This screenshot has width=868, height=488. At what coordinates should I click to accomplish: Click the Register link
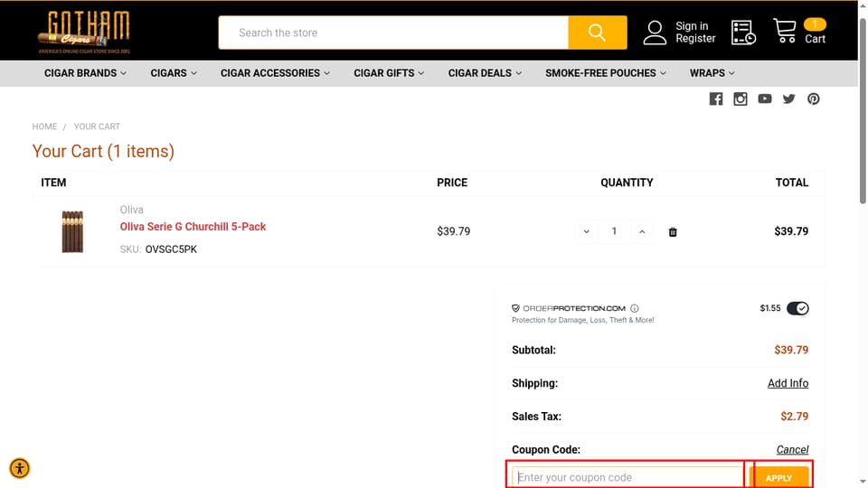tap(695, 39)
